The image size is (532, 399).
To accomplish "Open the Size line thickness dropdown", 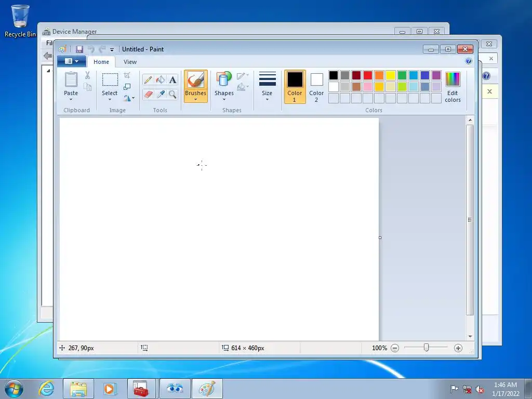I will pos(267,86).
